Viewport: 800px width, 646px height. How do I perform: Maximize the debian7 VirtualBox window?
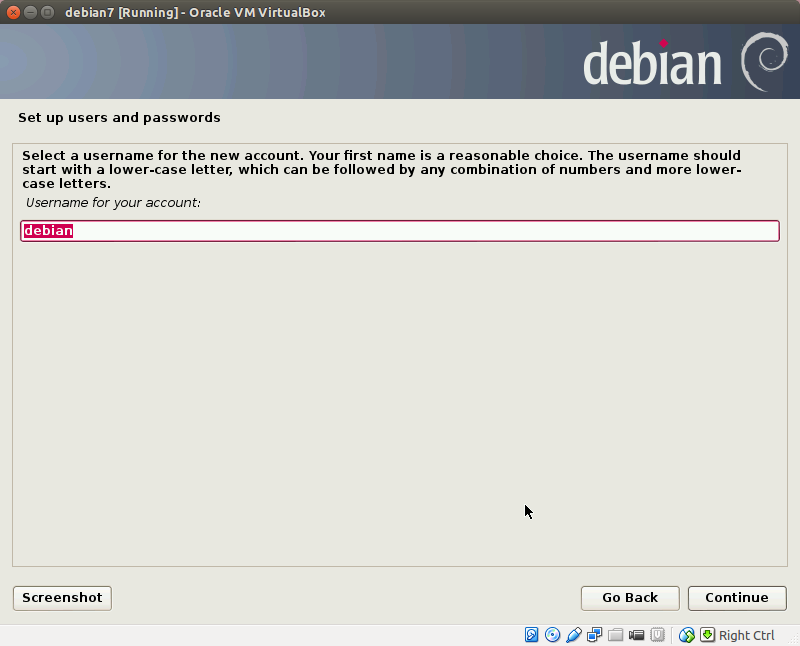[x=47, y=12]
